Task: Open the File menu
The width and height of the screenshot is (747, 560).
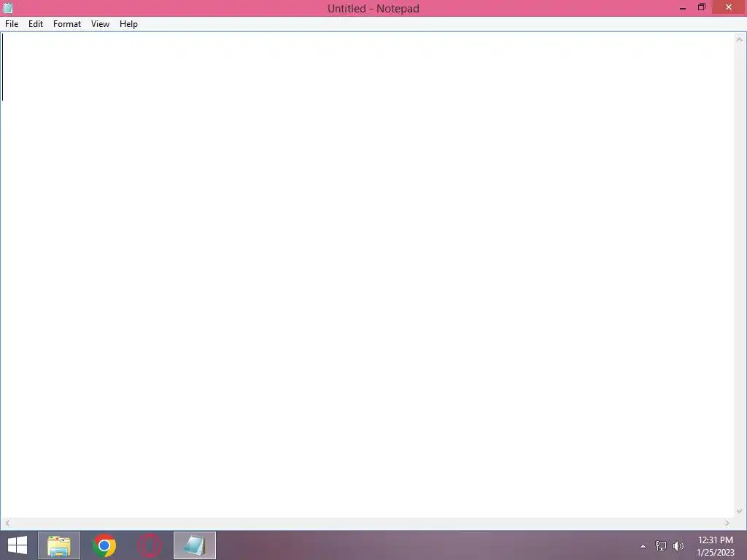Action: pos(12,24)
